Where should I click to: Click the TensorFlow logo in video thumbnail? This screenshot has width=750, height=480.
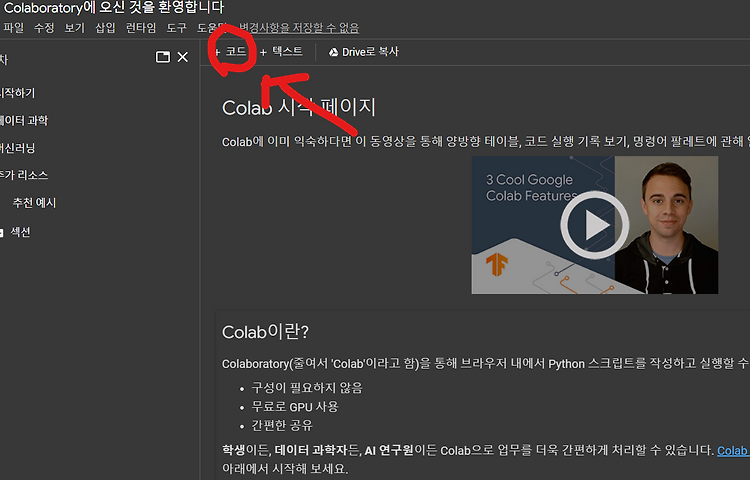point(497,264)
